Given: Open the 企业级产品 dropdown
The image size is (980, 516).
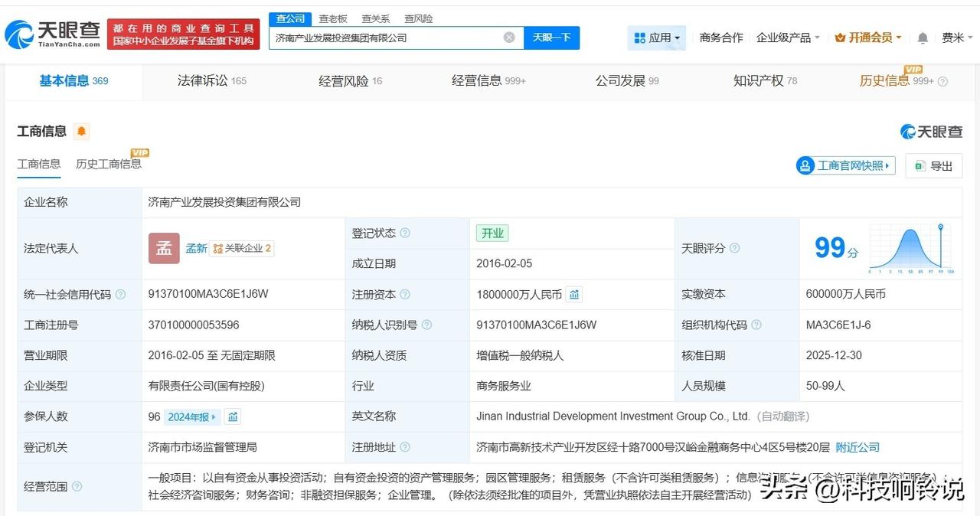Looking at the screenshot, I should [788, 38].
